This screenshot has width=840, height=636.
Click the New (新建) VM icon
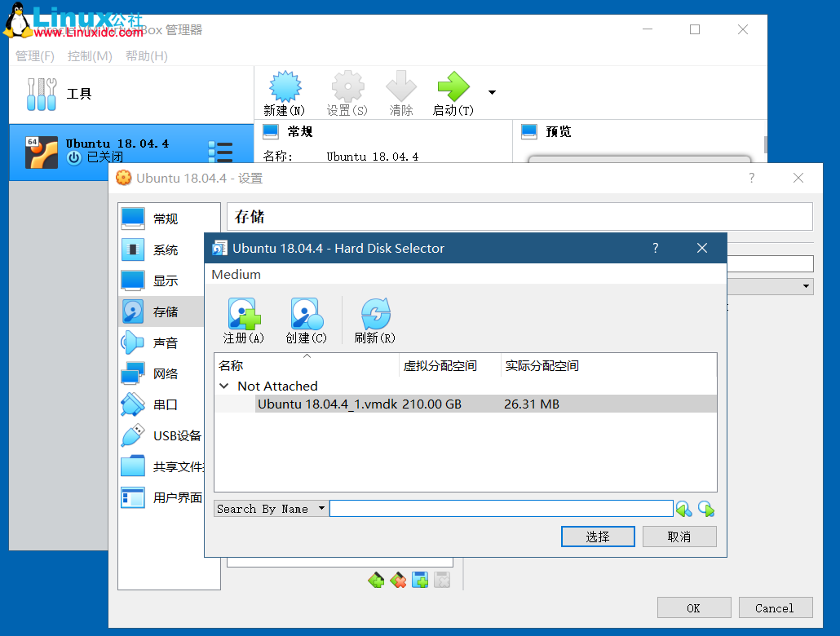[285, 86]
